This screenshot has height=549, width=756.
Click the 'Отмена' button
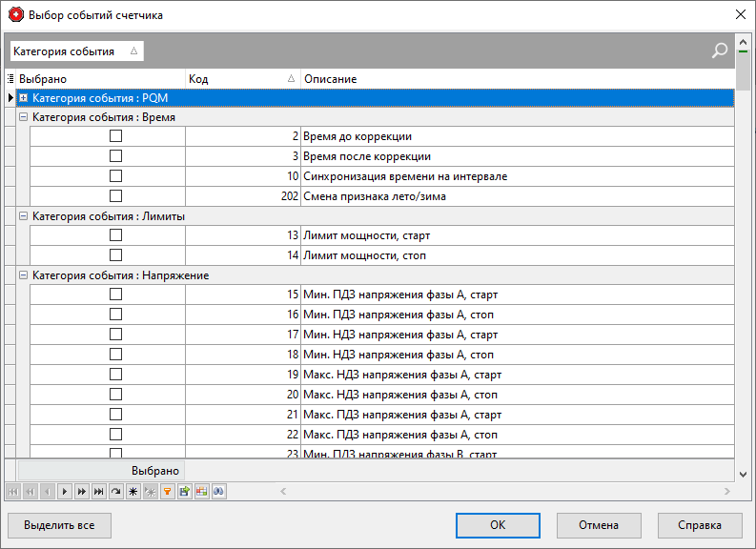point(598,525)
